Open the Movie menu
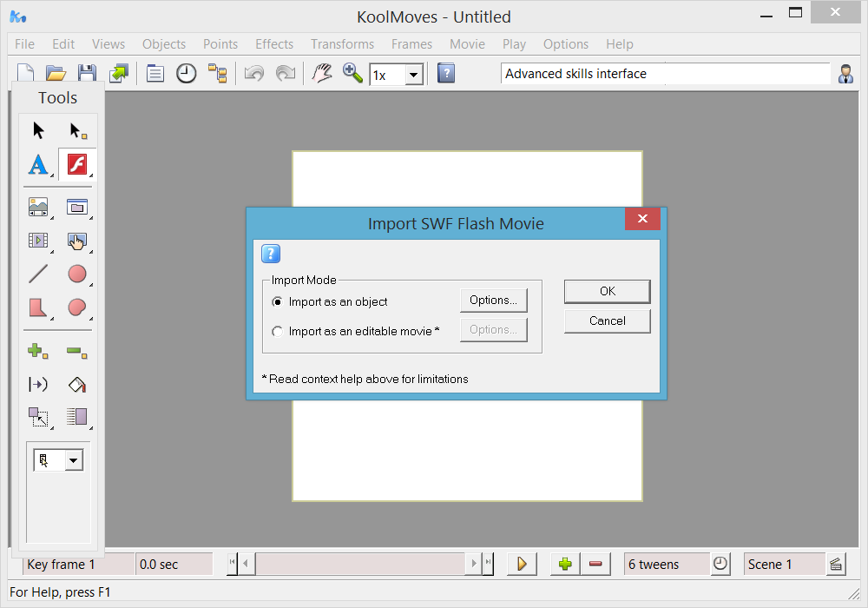The height and width of the screenshot is (608, 868). pyautogui.click(x=467, y=43)
